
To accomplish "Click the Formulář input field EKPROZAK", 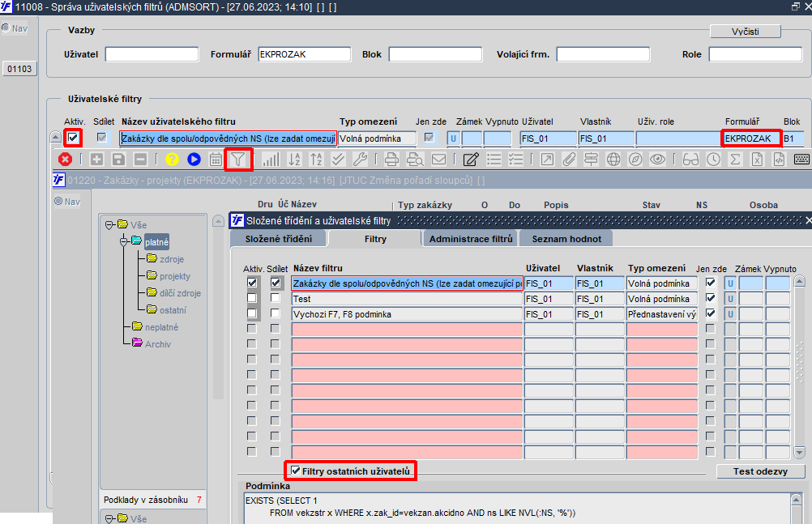I will (305, 54).
